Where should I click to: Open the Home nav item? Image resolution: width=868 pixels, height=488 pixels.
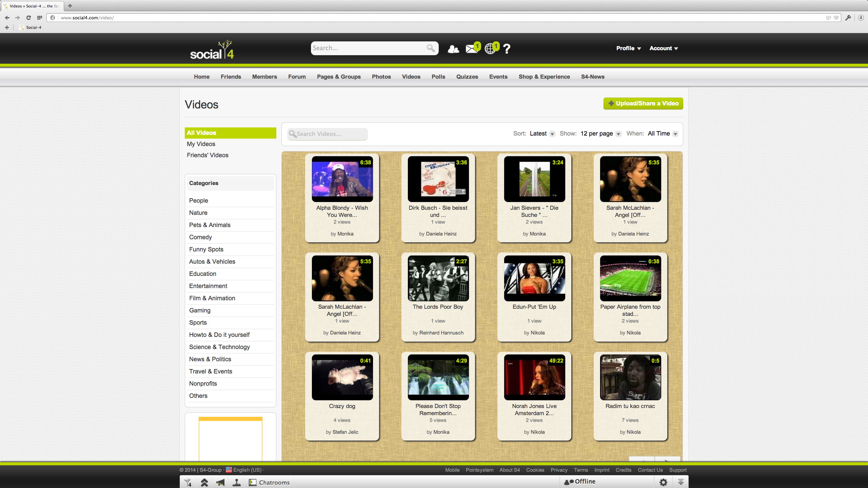[x=202, y=77]
